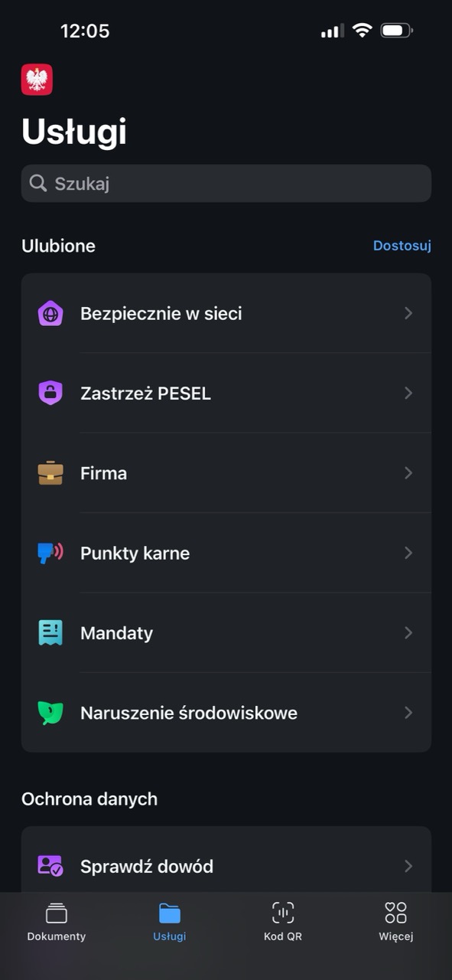Image resolution: width=452 pixels, height=980 pixels.
Task: Switch to the Dokumenty tab
Action: click(x=57, y=921)
